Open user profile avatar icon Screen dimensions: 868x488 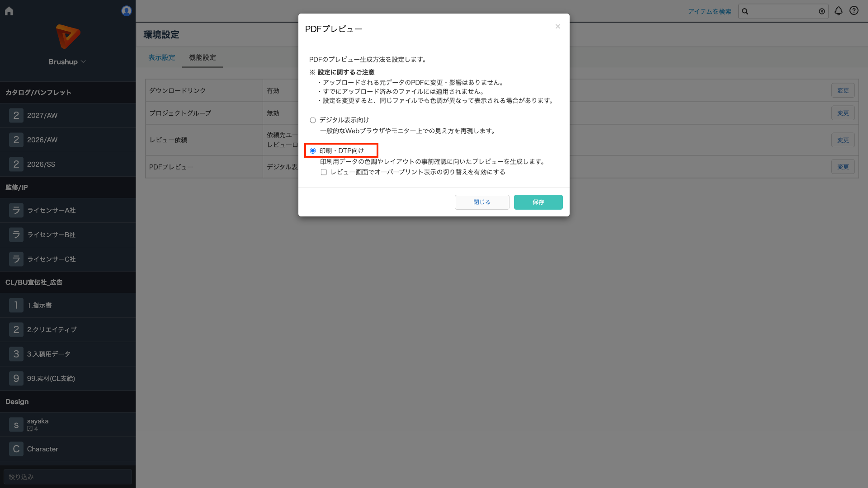click(x=127, y=11)
